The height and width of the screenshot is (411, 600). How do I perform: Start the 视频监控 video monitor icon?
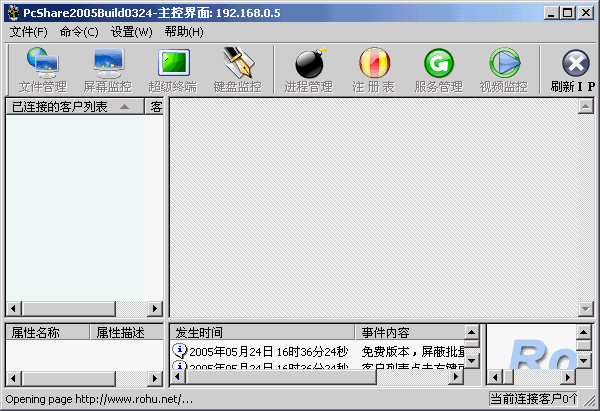[503, 70]
